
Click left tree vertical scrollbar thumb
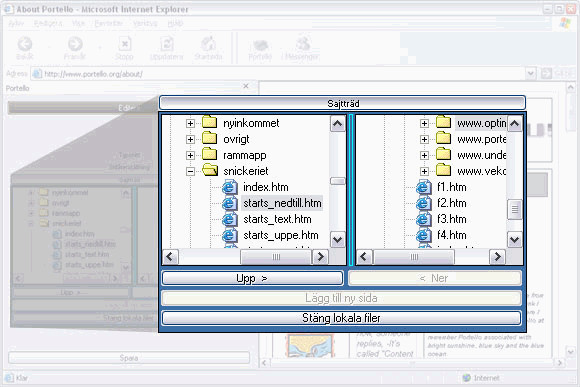[337, 181]
